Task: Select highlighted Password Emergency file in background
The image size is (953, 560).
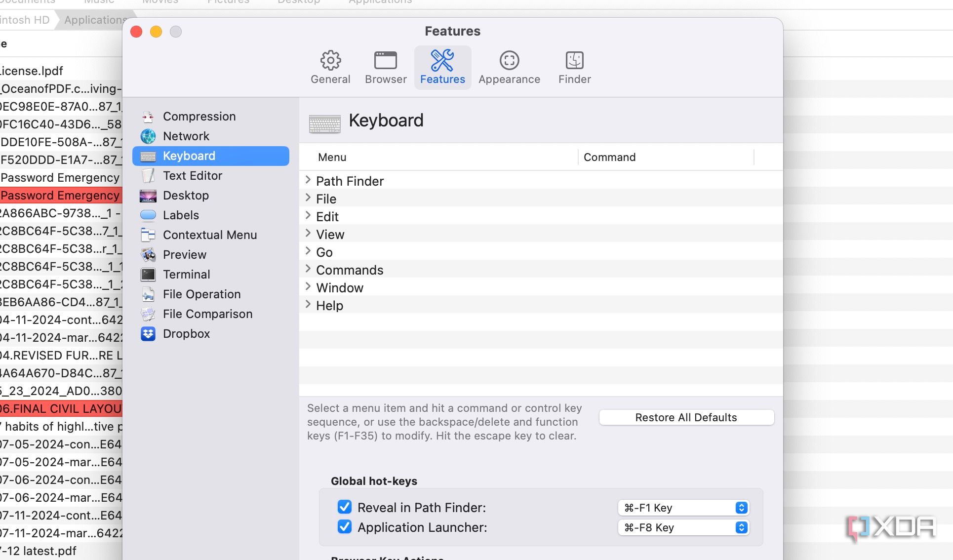Action: 61,196
